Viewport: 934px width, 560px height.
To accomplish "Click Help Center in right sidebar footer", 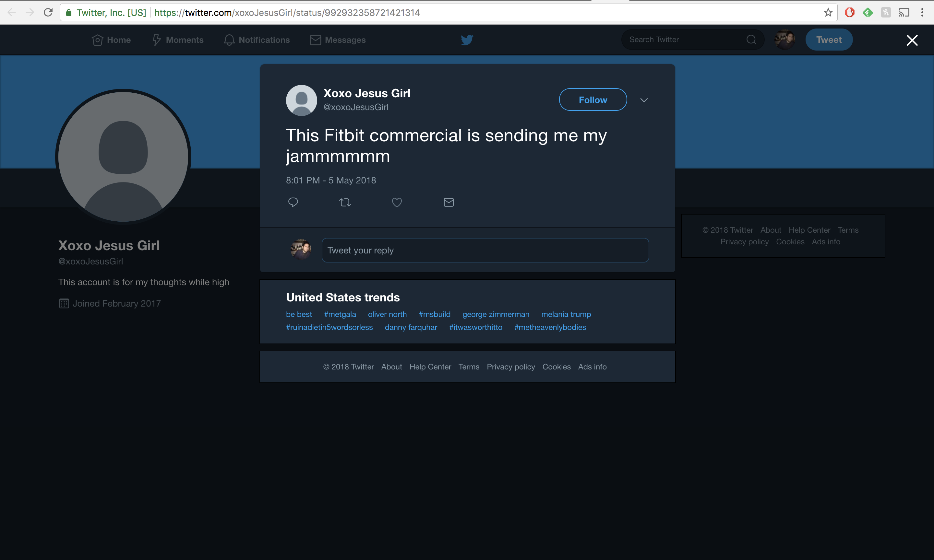I will (809, 230).
